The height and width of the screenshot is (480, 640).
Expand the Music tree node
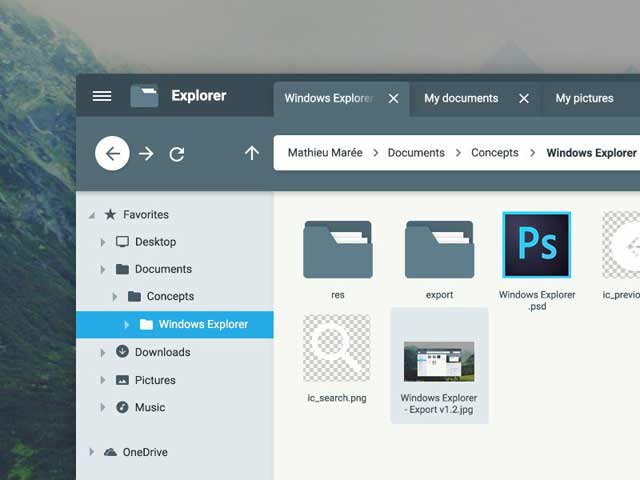click(x=103, y=407)
